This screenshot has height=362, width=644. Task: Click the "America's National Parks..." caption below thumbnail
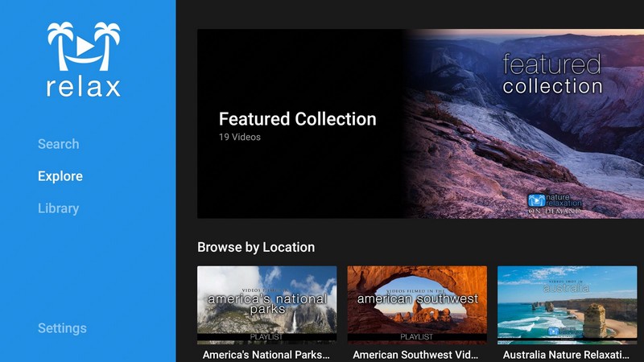point(266,354)
